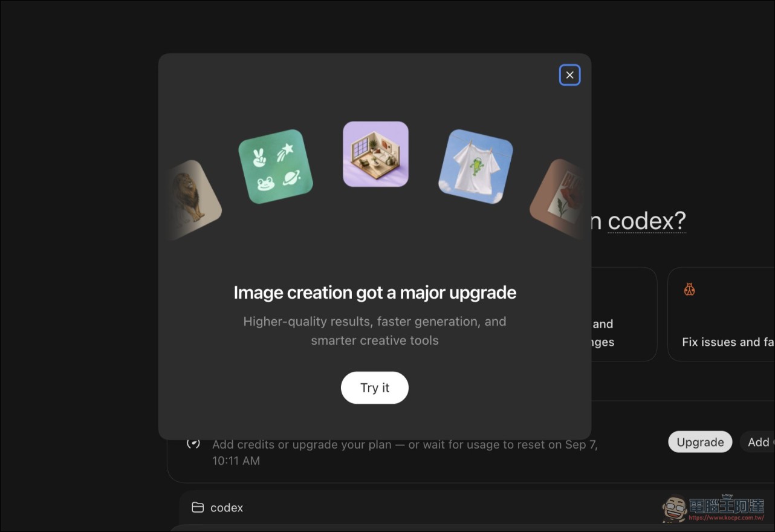Click the codex folder icon
The height and width of the screenshot is (532, 775).
[198, 507]
